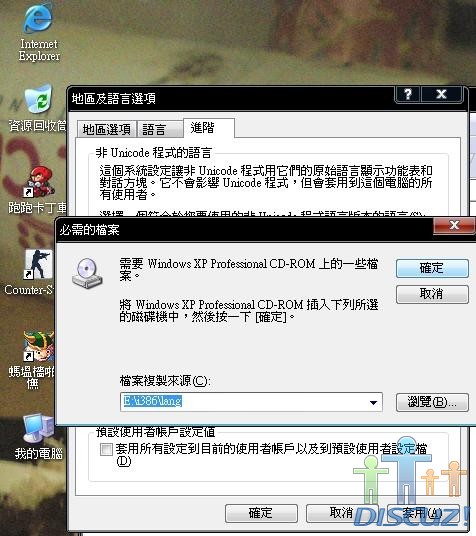This screenshot has width=476, height=536.
Task: Click 確定 at the bottom of 地區及語言選項
Action: (x=261, y=513)
